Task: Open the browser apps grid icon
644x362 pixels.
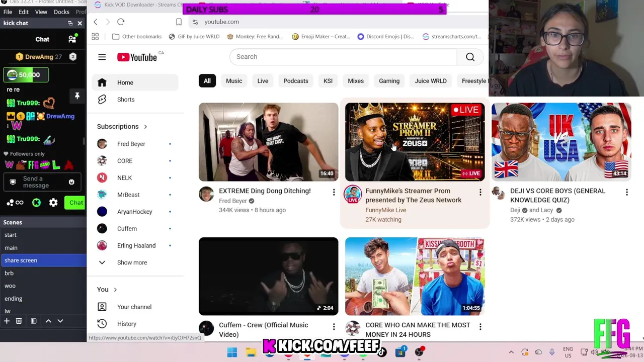Action: (x=95, y=36)
